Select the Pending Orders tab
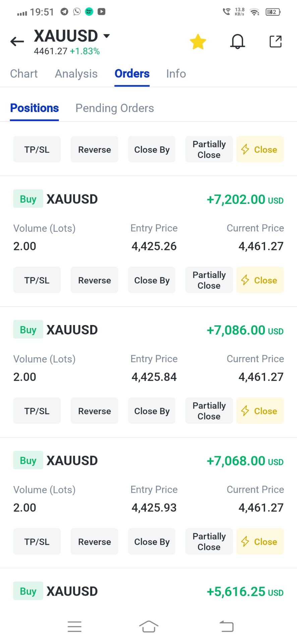Image resolution: width=297 pixels, height=644 pixels. pyautogui.click(x=115, y=108)
